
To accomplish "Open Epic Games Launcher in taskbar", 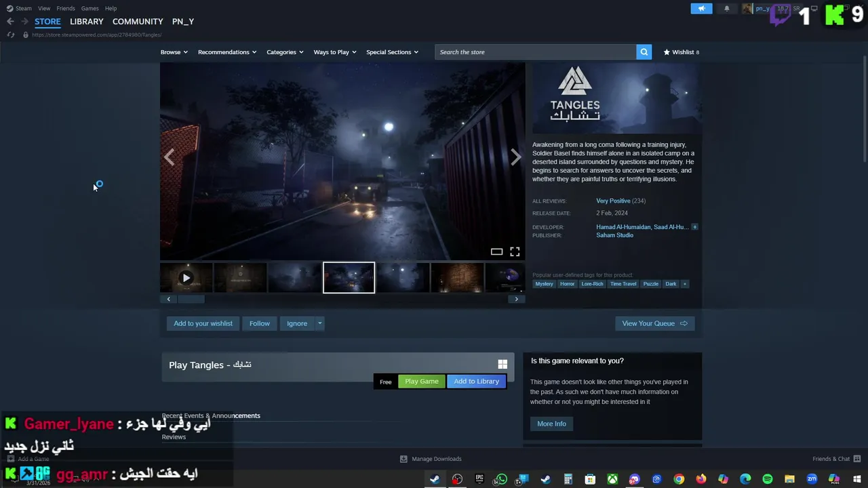I will 479,479.
